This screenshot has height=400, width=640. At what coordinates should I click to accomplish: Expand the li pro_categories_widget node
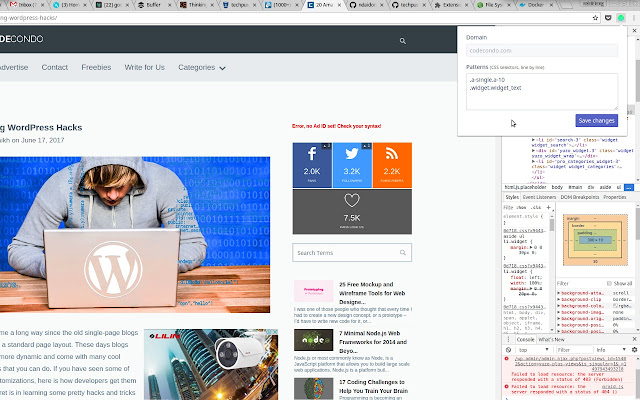pyautogui.click(x=533, y=161)
